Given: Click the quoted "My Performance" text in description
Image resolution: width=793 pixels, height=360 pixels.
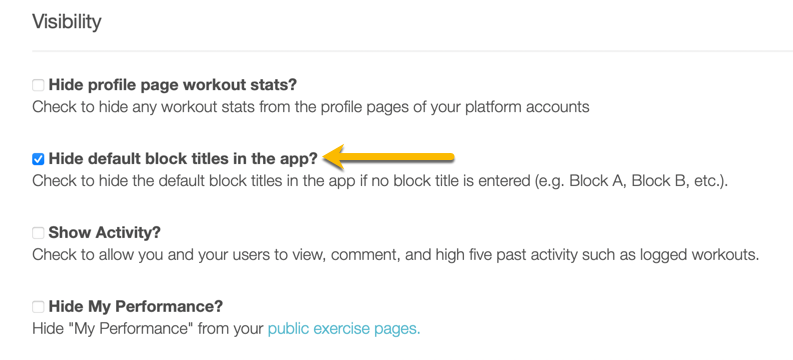Looking at the screenshot, I should click(x=130, y=330).
